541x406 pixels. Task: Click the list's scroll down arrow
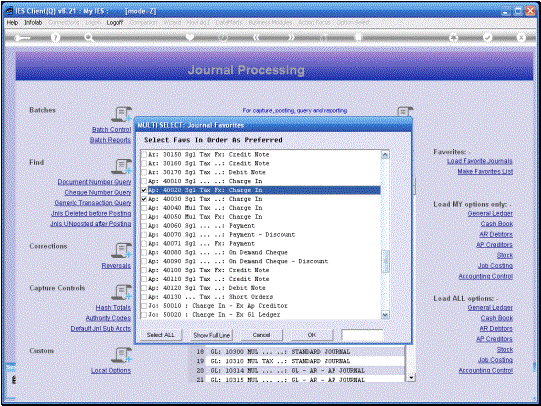point(385,315)
